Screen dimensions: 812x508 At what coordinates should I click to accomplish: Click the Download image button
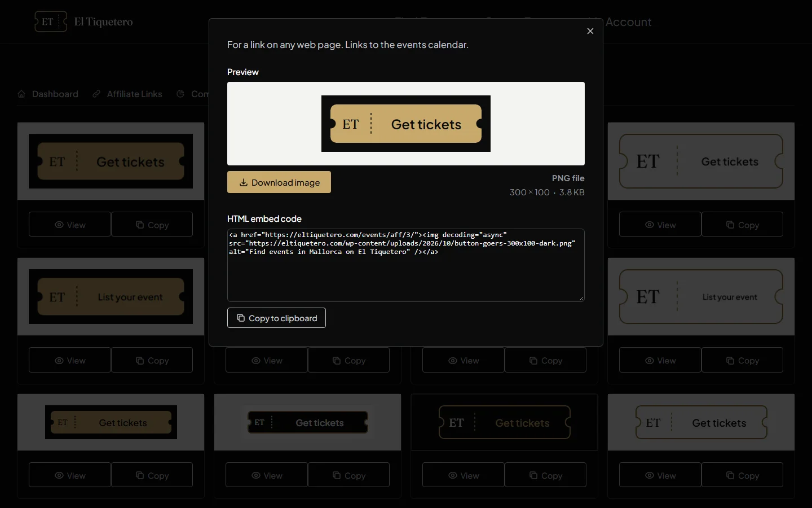(x=279, y=182)
